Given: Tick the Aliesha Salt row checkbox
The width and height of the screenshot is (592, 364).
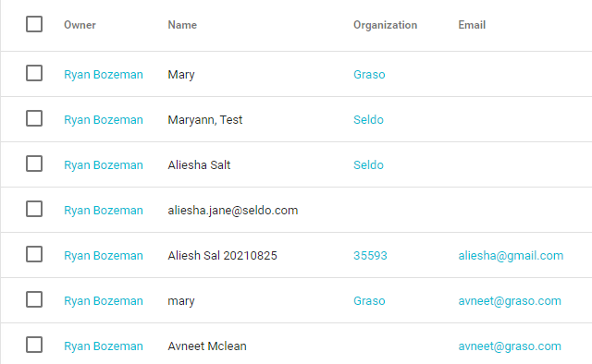Looking at the screenshot, I should (x=34, y=164).
